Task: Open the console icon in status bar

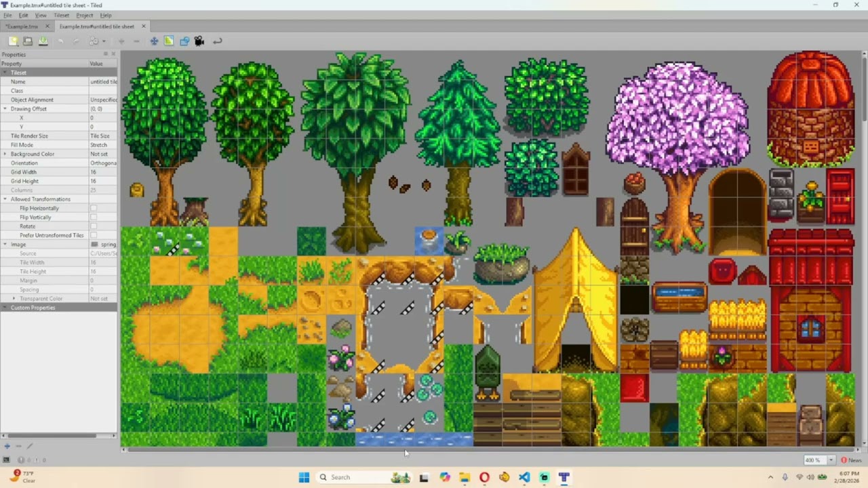Action: click(6, 460)
